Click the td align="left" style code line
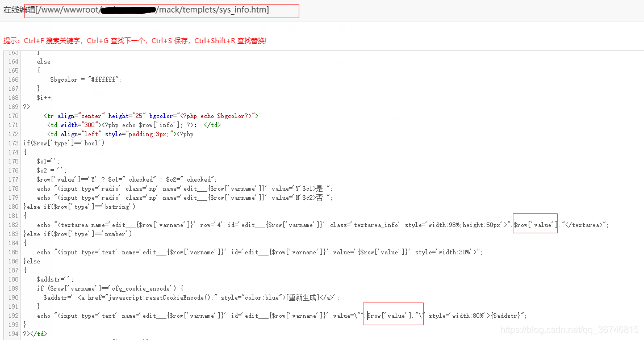Viewport: 644px width, 340px height. (120, 134)
